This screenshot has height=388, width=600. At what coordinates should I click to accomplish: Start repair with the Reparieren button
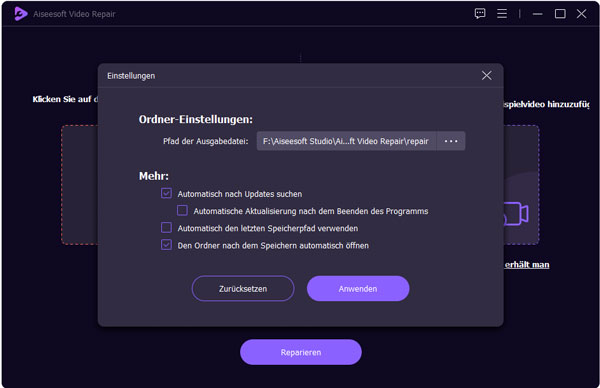pos(301,352)
